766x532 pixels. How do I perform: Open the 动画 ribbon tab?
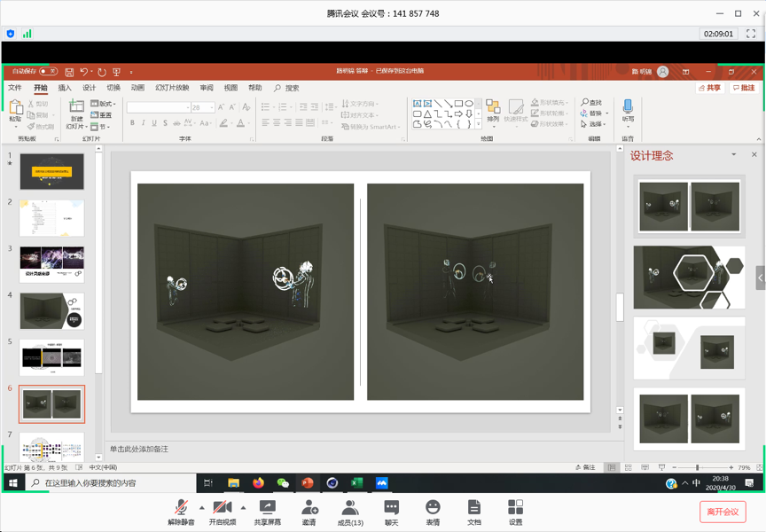coord(137,88)
